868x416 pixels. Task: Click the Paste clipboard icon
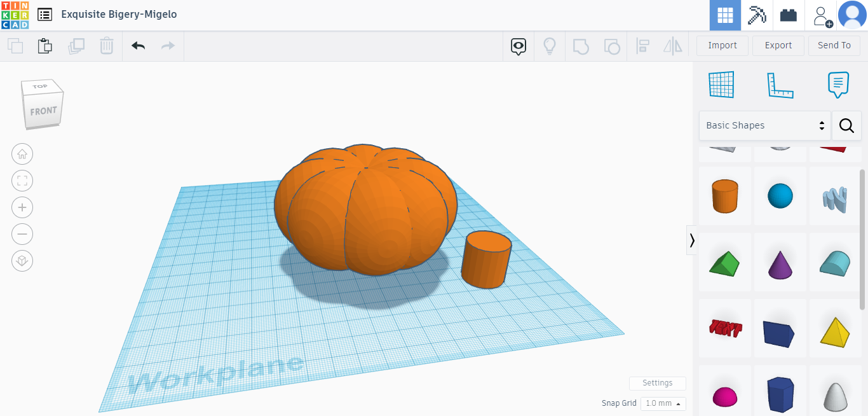coord(44,46)
